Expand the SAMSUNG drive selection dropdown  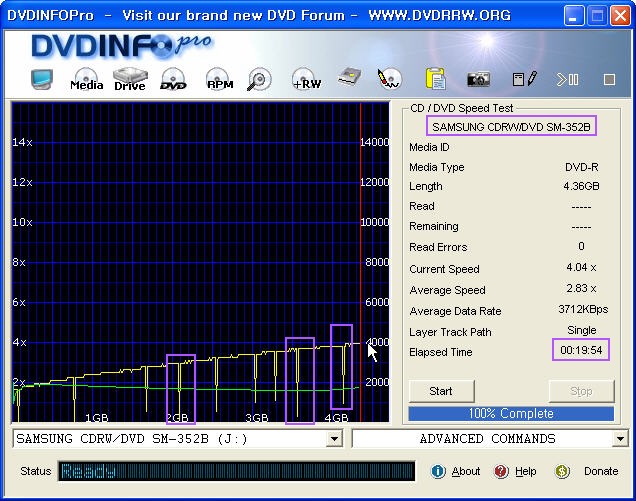(334, 439)
